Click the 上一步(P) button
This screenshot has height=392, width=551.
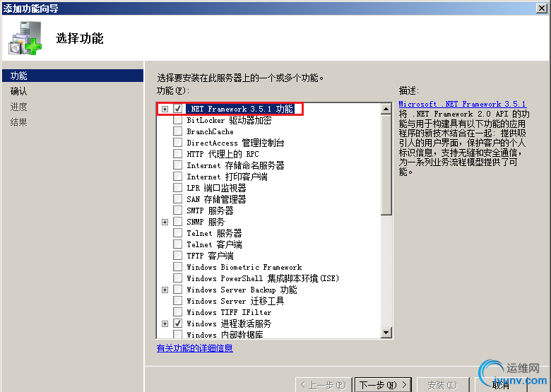tap(324, 385)
